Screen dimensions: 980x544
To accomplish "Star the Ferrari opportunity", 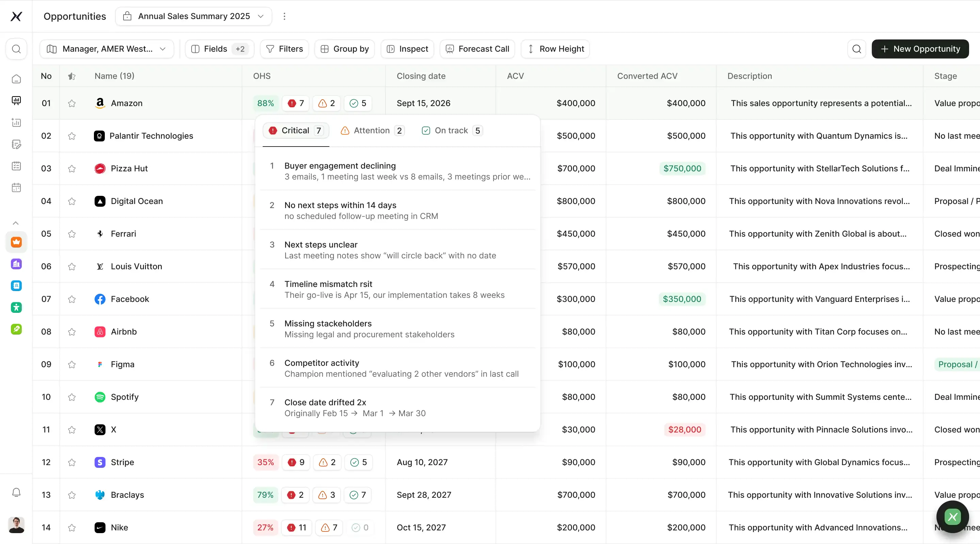I will (71, 234).
